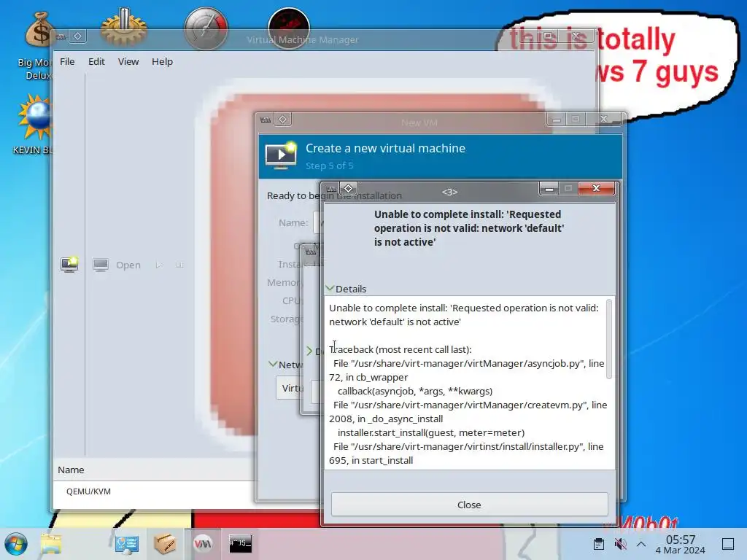Select the QEMU/KVM connection row
The width and height of the screenshot is (747, 560).
click(x=155, y=491)
